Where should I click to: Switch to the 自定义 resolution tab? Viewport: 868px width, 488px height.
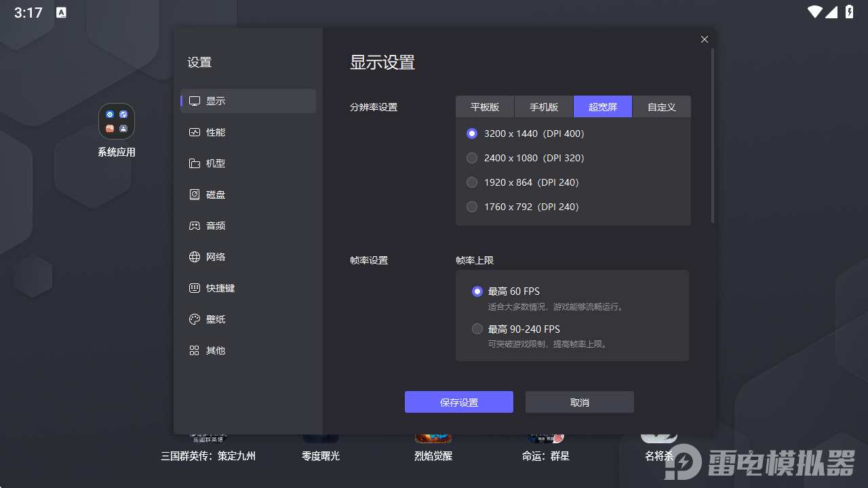tap(661, 106)
